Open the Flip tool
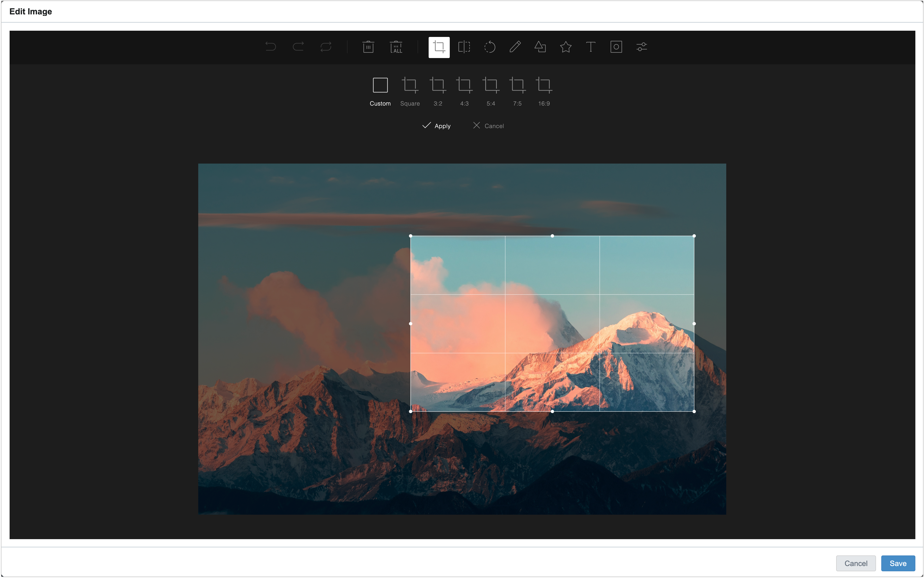924x578 pixels. click(464, 47)
